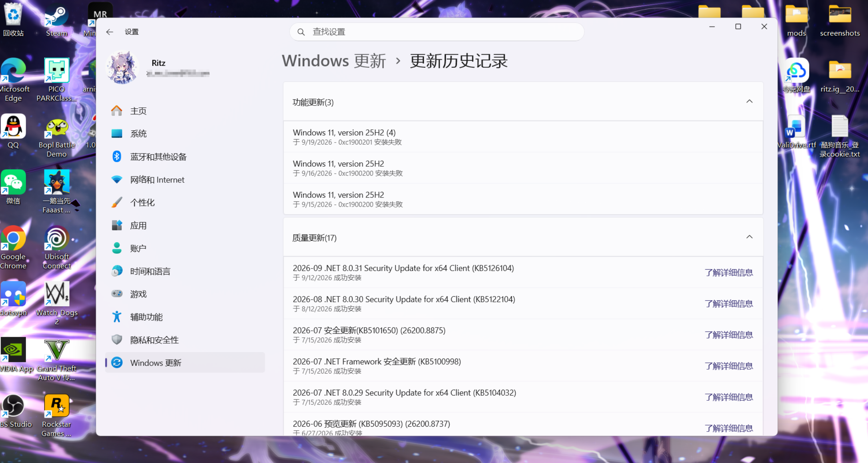Open 微信 WeChat desktop icon
Screen dimensions: 868x463
pyautogui.click(x=13, y=187)
